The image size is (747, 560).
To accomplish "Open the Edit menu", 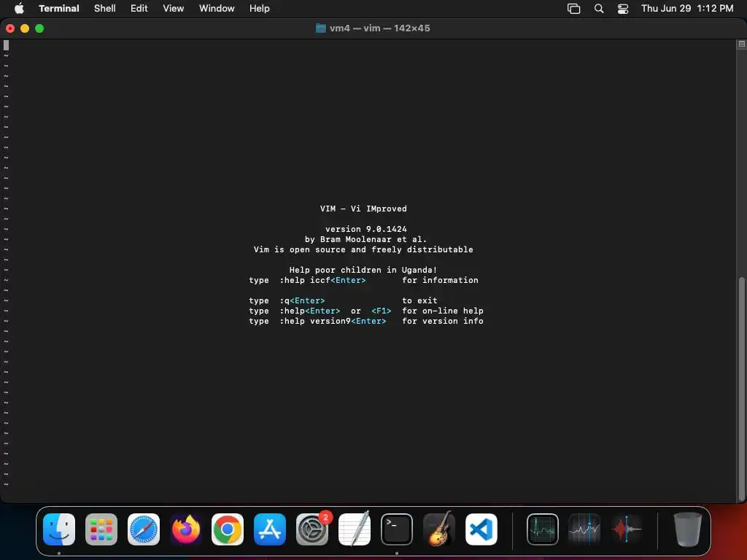I will [139, 8].
